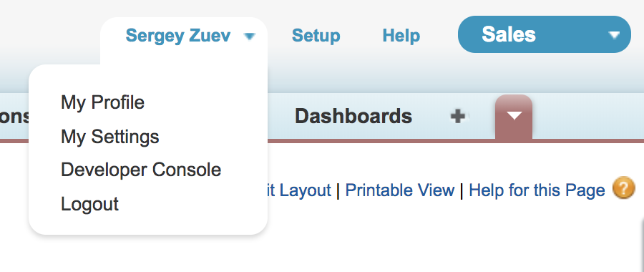Select My Settings in the user menu
Image resolution: width=644 pixels, height=272 pixels.
[110, 137]
